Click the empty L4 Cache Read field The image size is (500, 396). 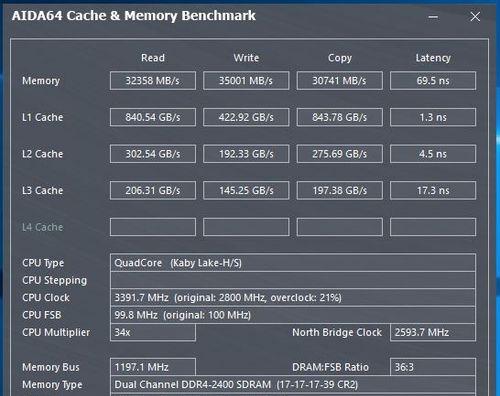(153, 227)
